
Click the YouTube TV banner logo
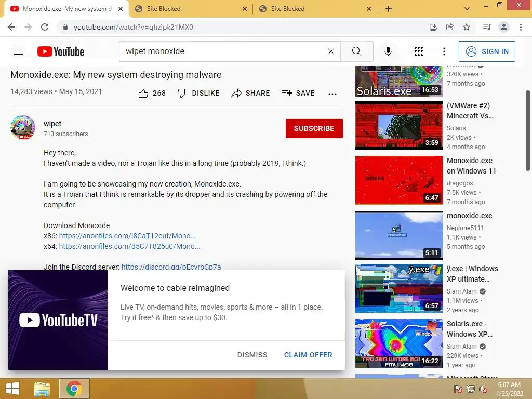[58, 320]
